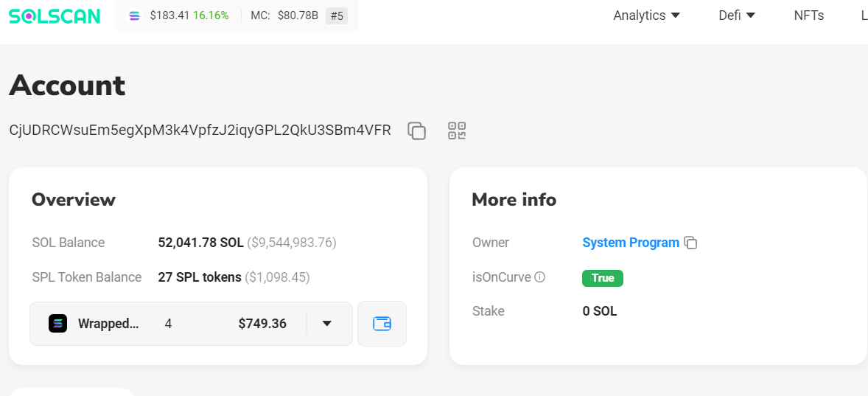Go to the NFTs menu item
The image size is (868, 396).
point(808,15)
